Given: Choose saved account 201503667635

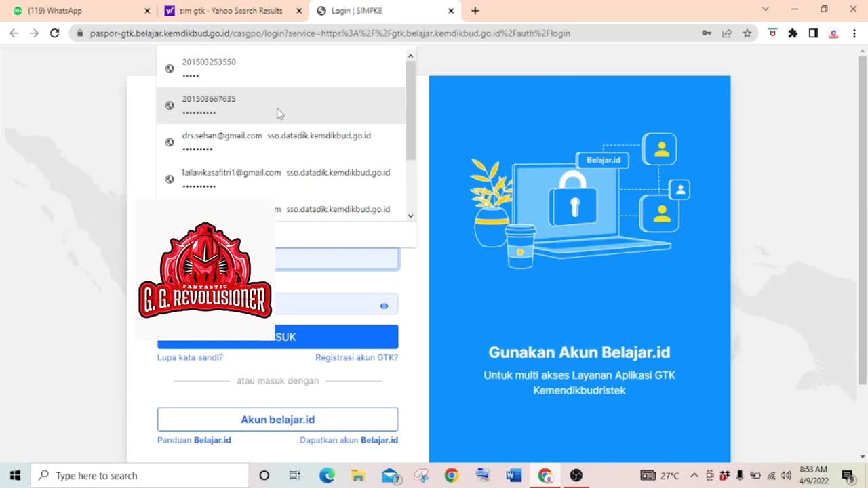Looking at the screenshot, I should pyautogui.click(x=281, y=105).
